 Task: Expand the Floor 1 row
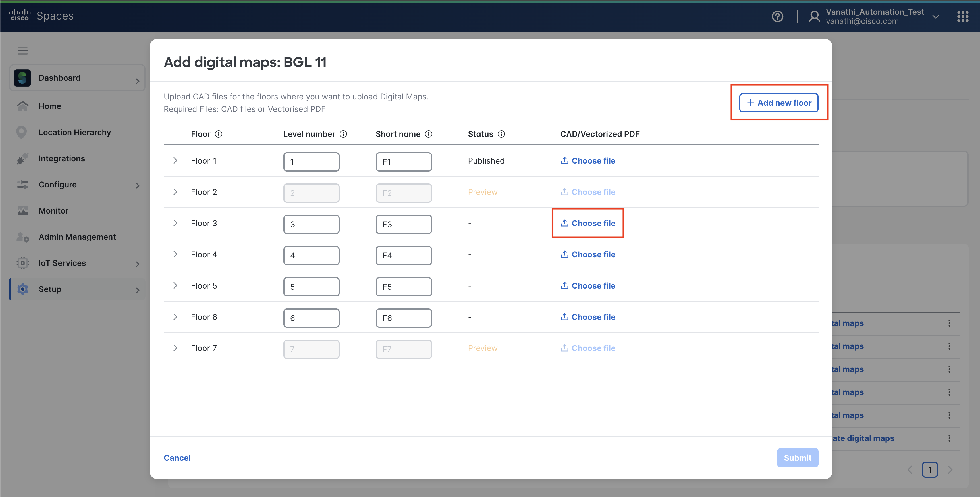pos(175,160)
